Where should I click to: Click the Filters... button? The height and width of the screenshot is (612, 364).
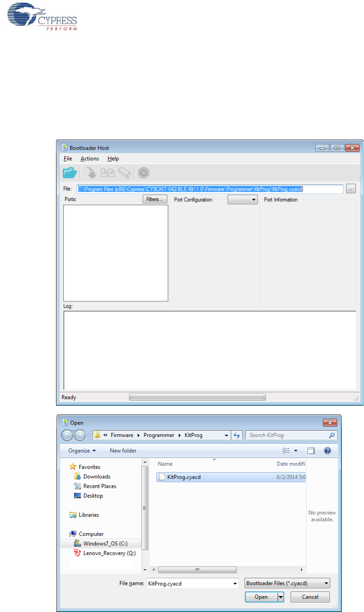pos(155,200)
